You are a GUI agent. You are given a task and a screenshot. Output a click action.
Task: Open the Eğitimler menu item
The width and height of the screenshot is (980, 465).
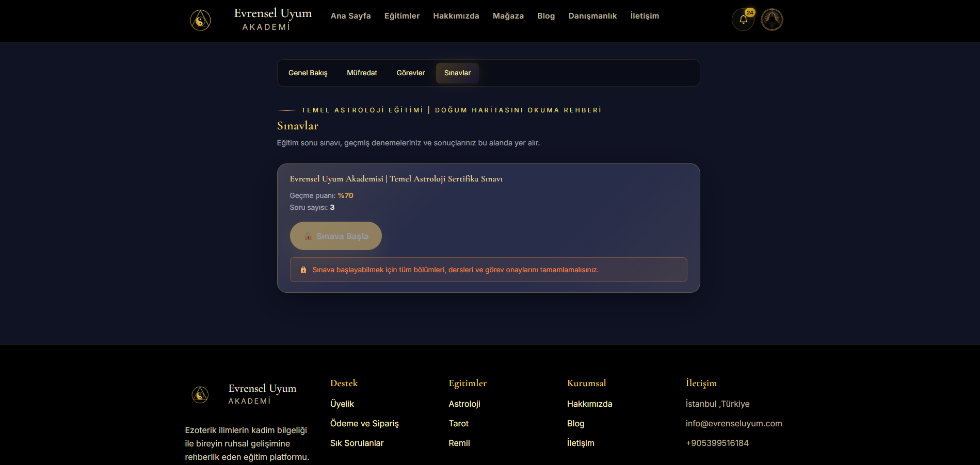click(402, 16)
